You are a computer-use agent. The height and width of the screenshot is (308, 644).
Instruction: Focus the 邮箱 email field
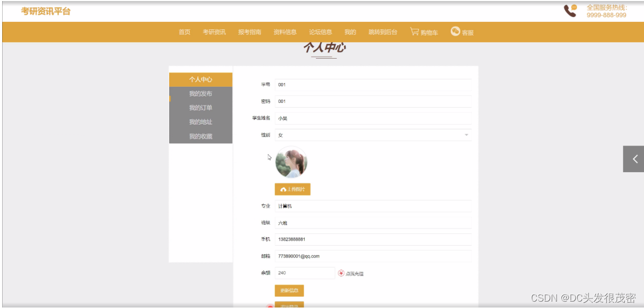click(x=373, y=256)
